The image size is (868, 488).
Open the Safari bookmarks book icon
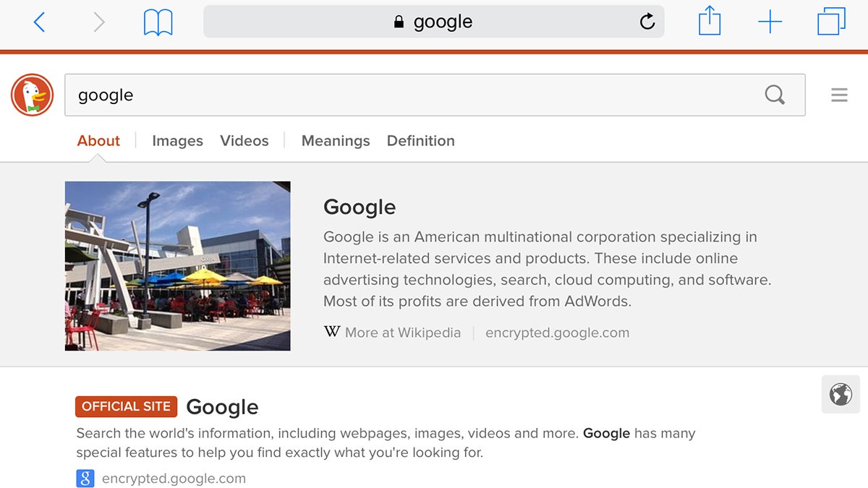click(x=158, y=22)
